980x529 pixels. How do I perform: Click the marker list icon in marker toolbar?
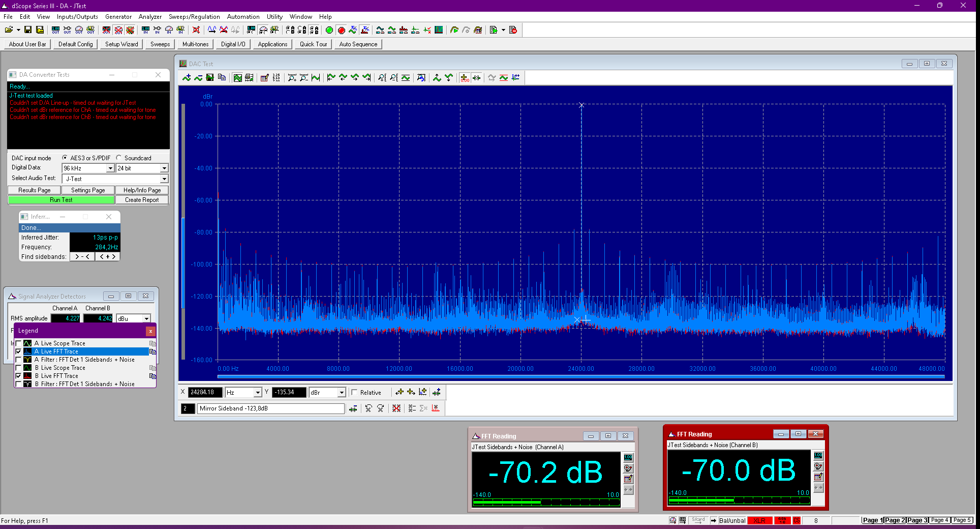412,408
